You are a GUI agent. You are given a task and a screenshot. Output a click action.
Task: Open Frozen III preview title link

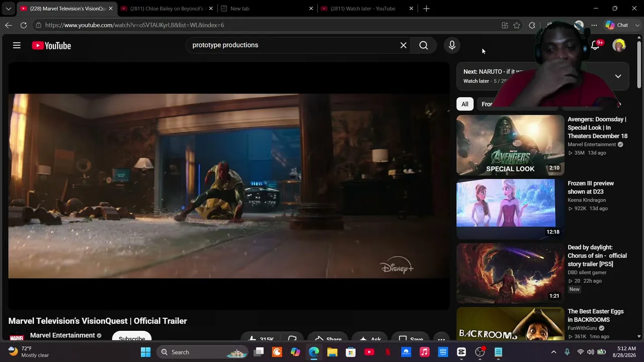click(x=591, y=188)
